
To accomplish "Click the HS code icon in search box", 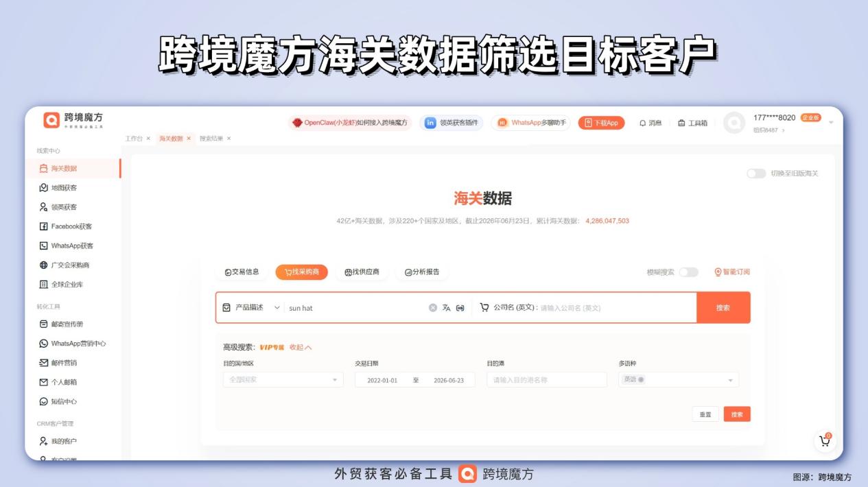I will pos(460,308).
